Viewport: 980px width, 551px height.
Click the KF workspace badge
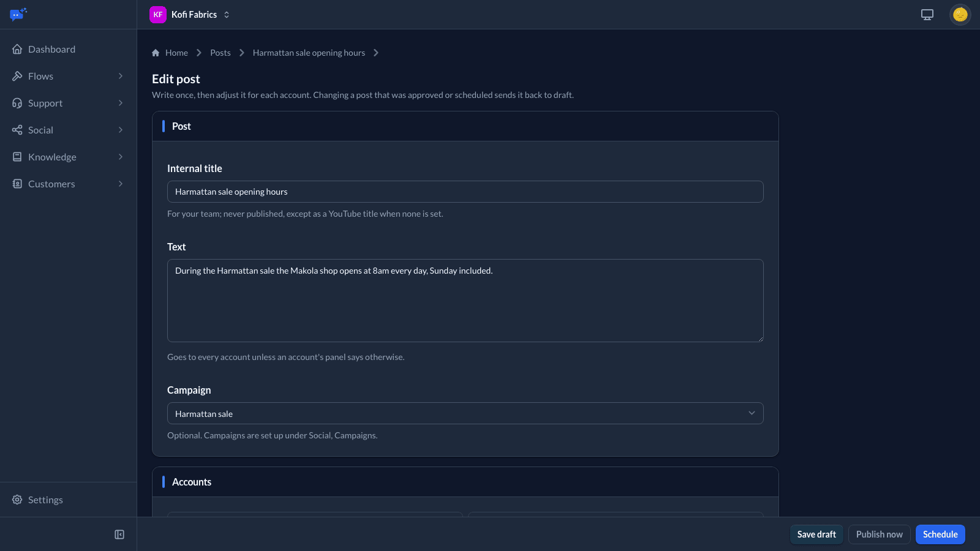tap(158, 15)
